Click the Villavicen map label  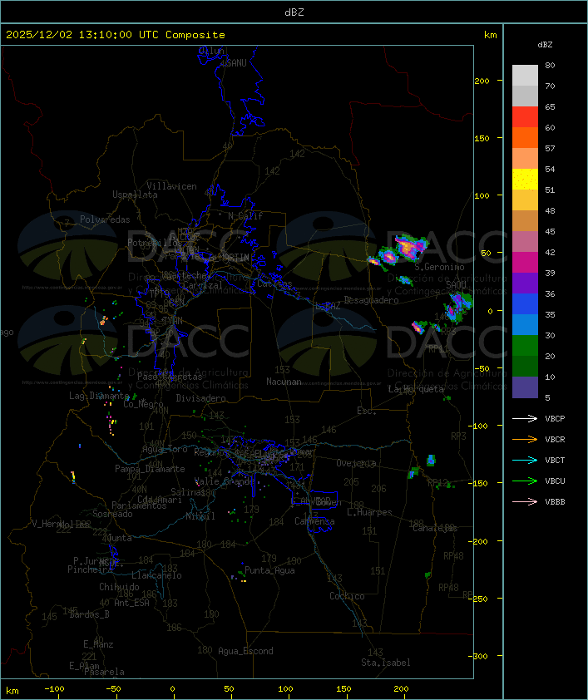(171, 186)
